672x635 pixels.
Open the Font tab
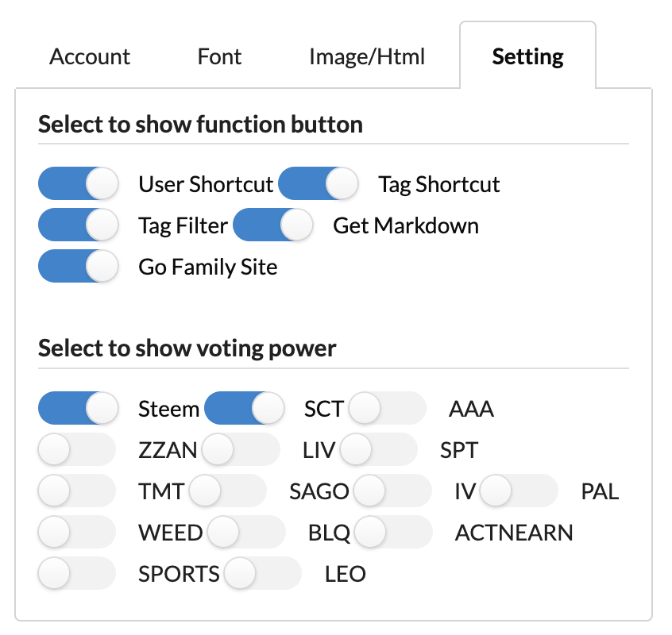[x=220, y=57]
